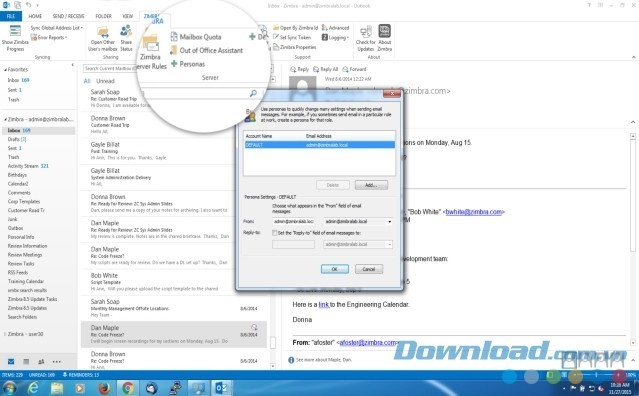Open Zimbra Properties
The width and height of the screenshot is (639, 396).
pos(294,47)
